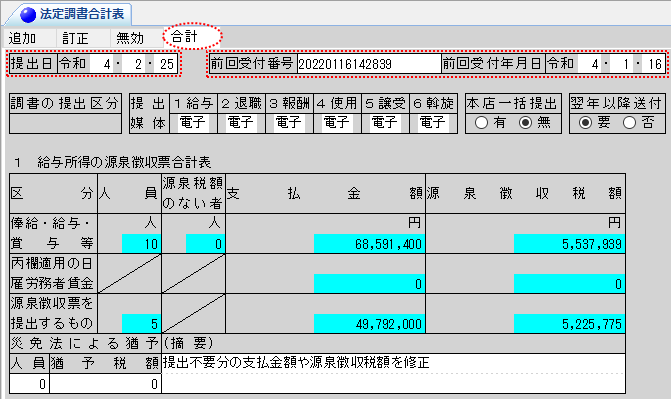671x399 pixels.
Task: Click the 災免法 人員 field showing 0
Action: (29, 384)
